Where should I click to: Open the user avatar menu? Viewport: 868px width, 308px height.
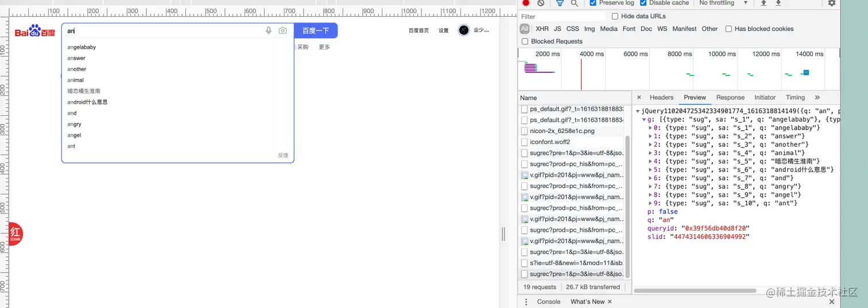(464, 30)
